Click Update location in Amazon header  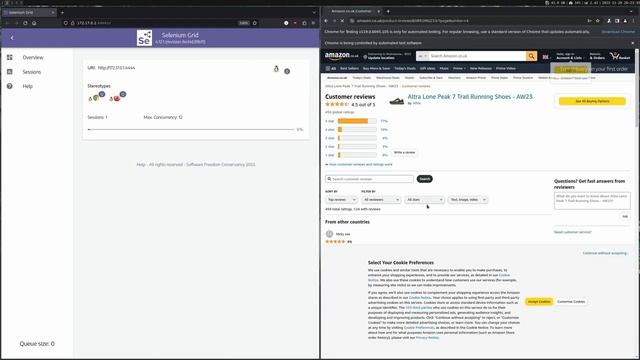[x=381, y=58]
